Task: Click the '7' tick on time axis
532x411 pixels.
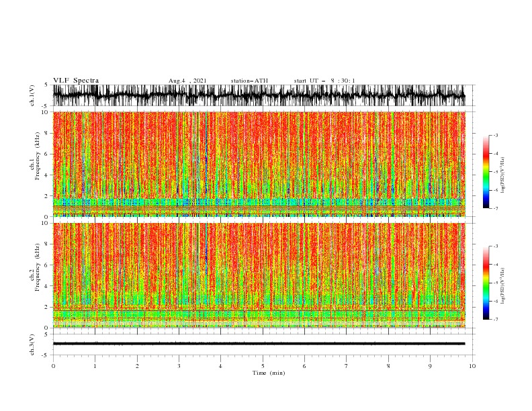Action: (347, 366)
